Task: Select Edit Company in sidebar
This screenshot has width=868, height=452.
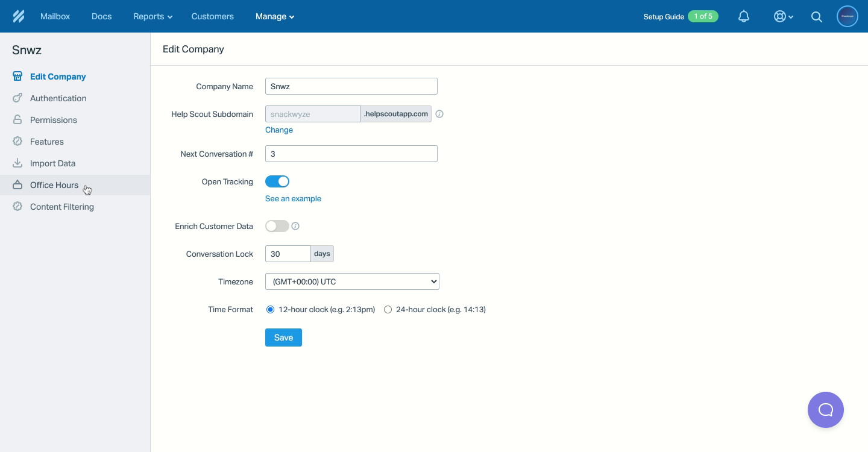Action: [x=58, y=77]
